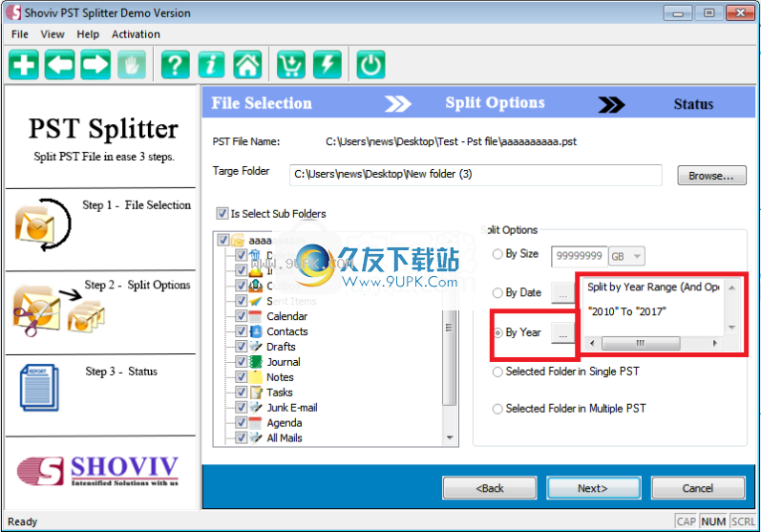Uncheck the Calendar folder checkbox
Screen dimensions: 761x532
coord(241,316)
